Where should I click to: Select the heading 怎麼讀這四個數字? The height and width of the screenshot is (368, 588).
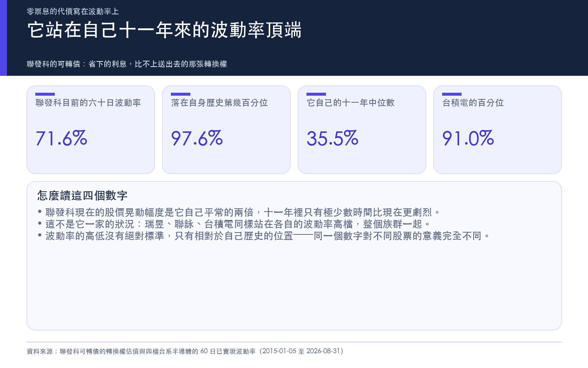point(82,195)
